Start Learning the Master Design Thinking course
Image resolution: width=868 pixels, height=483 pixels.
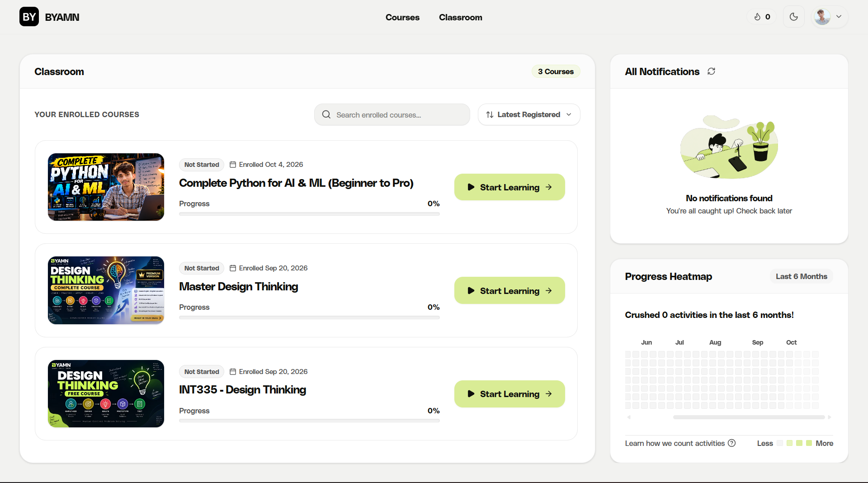[x=509, y=291]
